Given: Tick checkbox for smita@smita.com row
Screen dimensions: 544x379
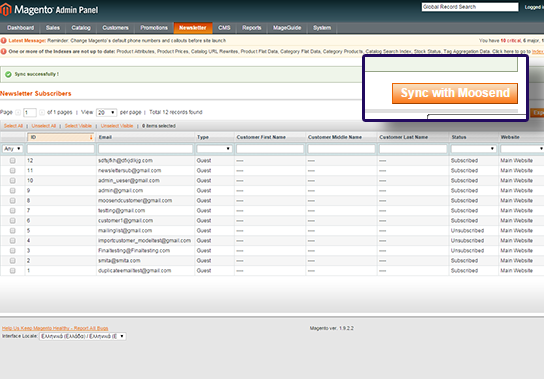Looking at the screenshot, I should click(x=12, y=261).
